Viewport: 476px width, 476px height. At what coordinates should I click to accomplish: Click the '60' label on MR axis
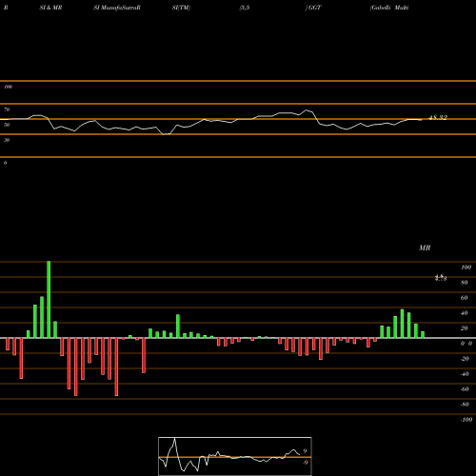pos(465,298)
